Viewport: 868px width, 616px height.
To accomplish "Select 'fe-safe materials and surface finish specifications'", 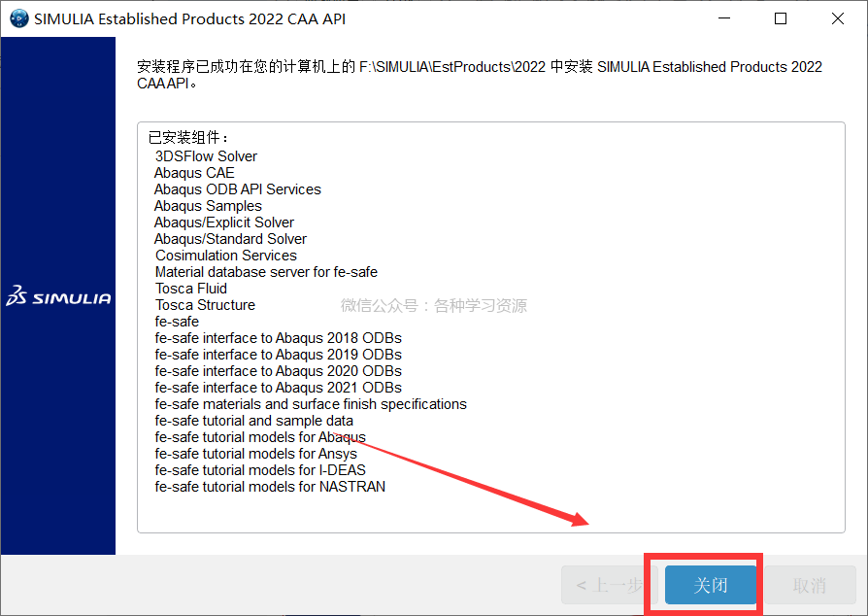I will coord(311,404).
